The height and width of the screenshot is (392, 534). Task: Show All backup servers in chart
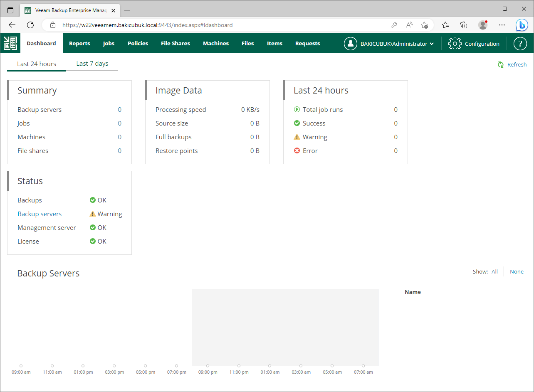[494, 271]
